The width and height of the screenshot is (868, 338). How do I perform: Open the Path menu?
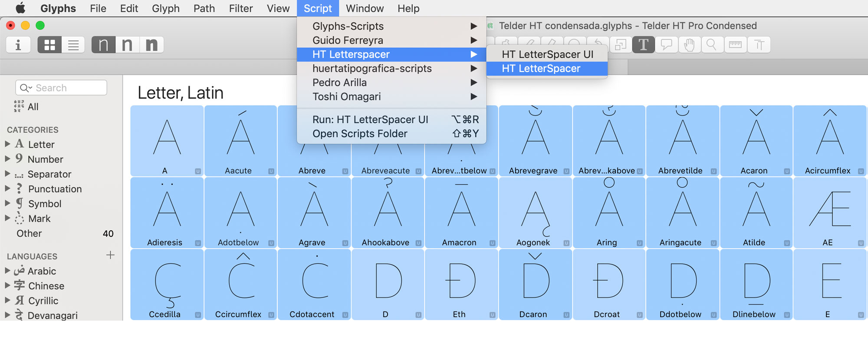[x=204, y=8]
